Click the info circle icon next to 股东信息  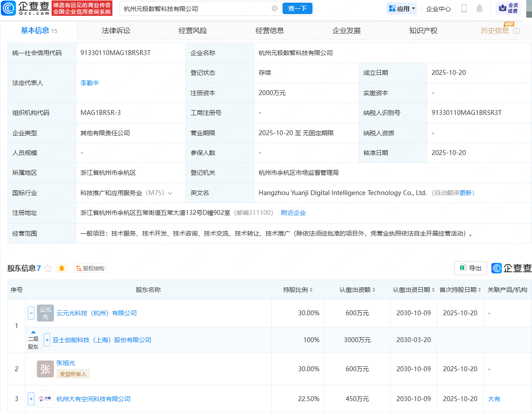48,268
